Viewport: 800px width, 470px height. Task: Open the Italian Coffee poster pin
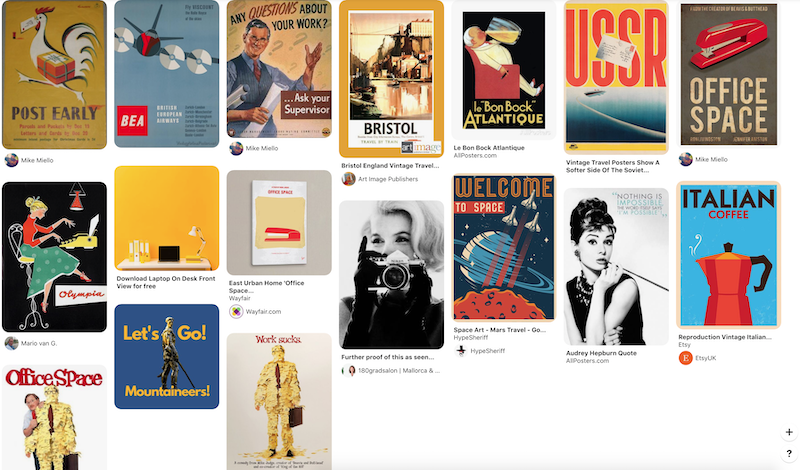click(x=729, y=255)
